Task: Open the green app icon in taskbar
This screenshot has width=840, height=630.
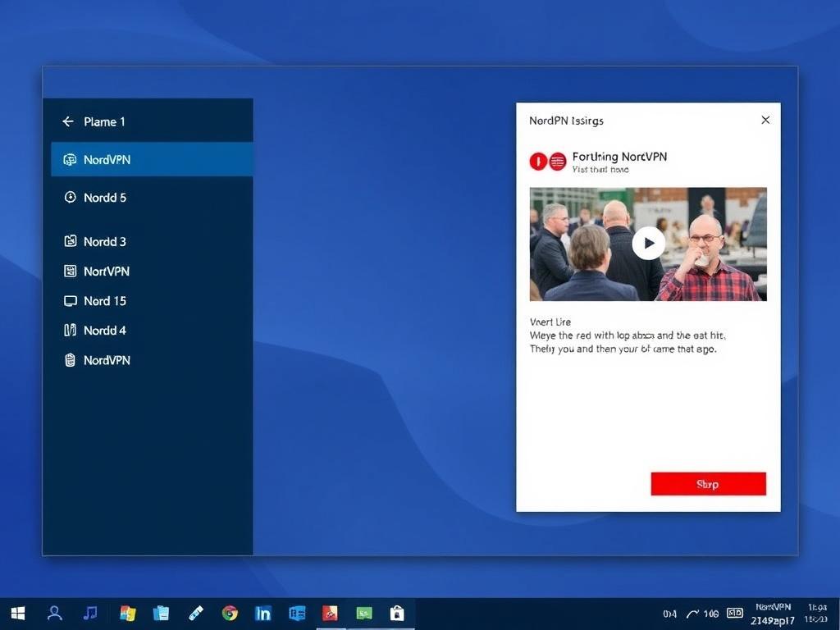Action: pos(363,614)
